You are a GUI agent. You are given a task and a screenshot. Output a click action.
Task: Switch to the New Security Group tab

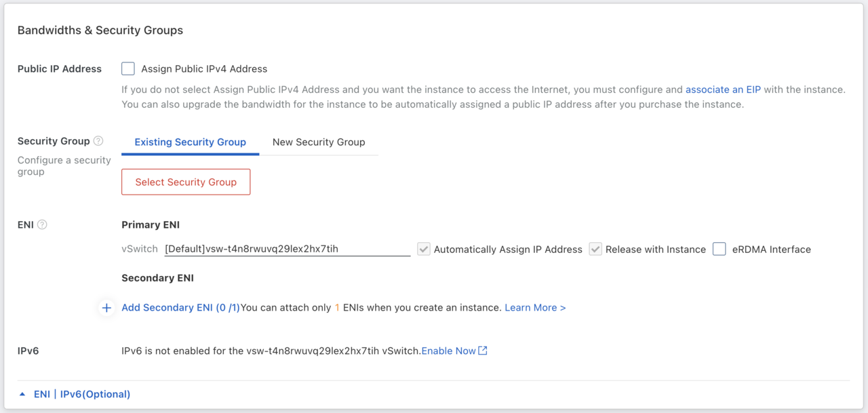tap(319, 142)
